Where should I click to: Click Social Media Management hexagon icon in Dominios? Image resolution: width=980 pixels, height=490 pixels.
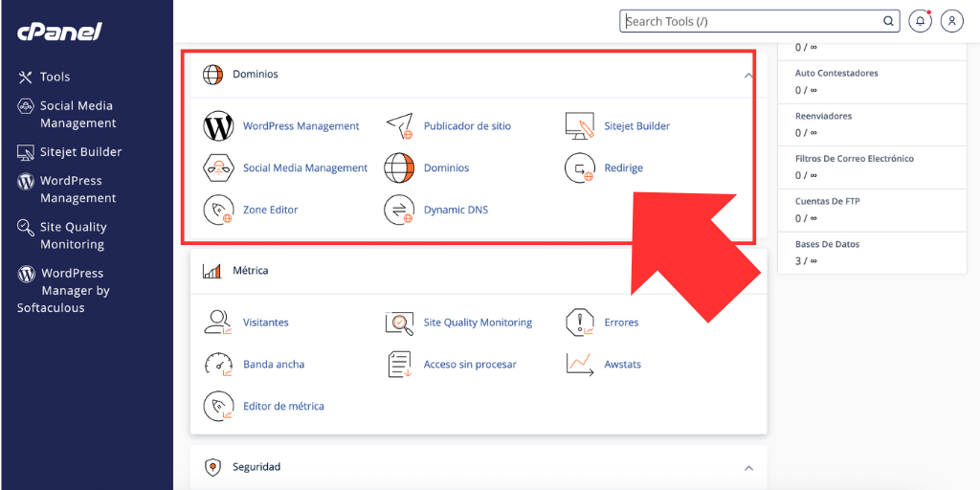(x=219, y=168)
